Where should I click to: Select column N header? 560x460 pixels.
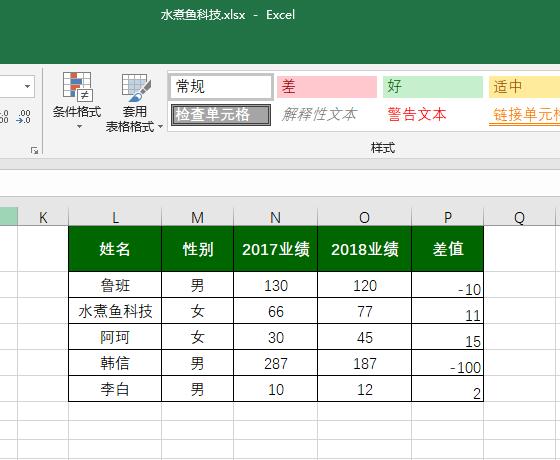tap(275, 217)
